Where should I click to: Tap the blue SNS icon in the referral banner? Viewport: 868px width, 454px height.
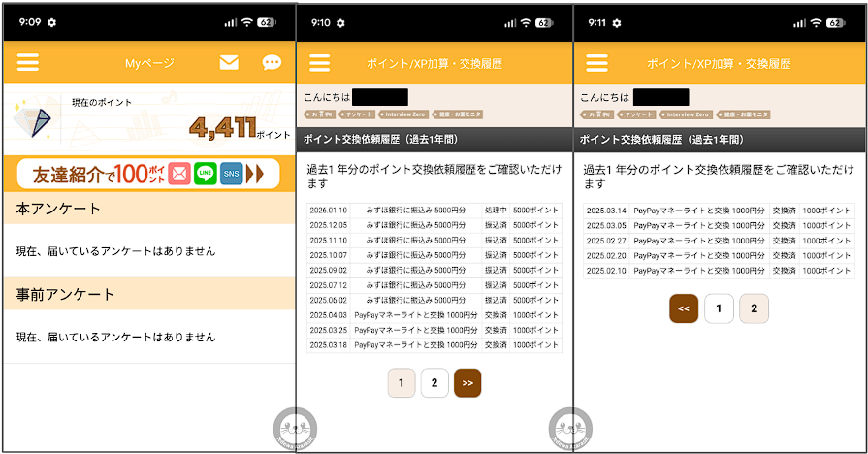pyautogui.click(x=231, y=174)
